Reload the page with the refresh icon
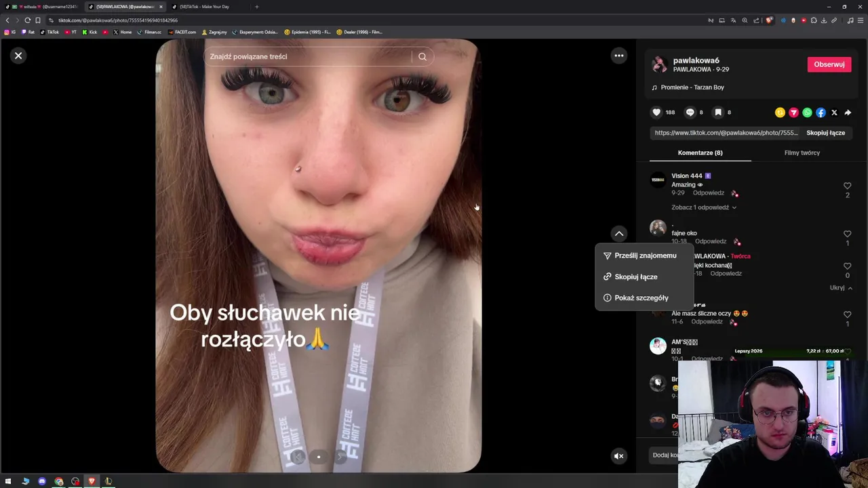The width and height of the screenshot is (868, 488). click(x=27, y=20)
